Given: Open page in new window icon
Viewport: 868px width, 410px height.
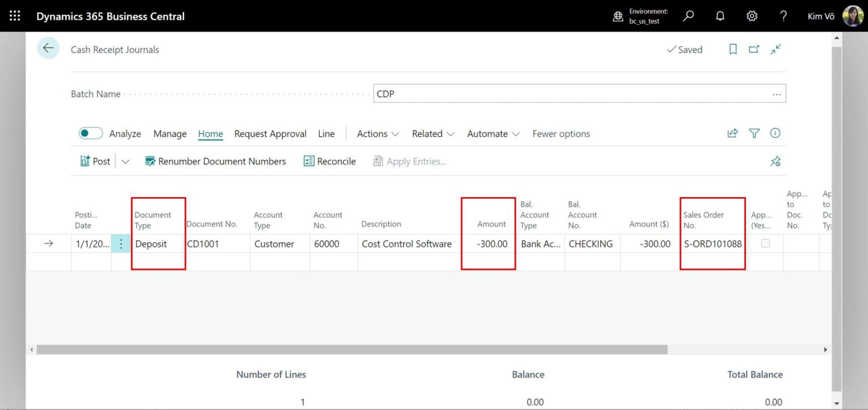Looking at the screenshot, I should point(754,49).
